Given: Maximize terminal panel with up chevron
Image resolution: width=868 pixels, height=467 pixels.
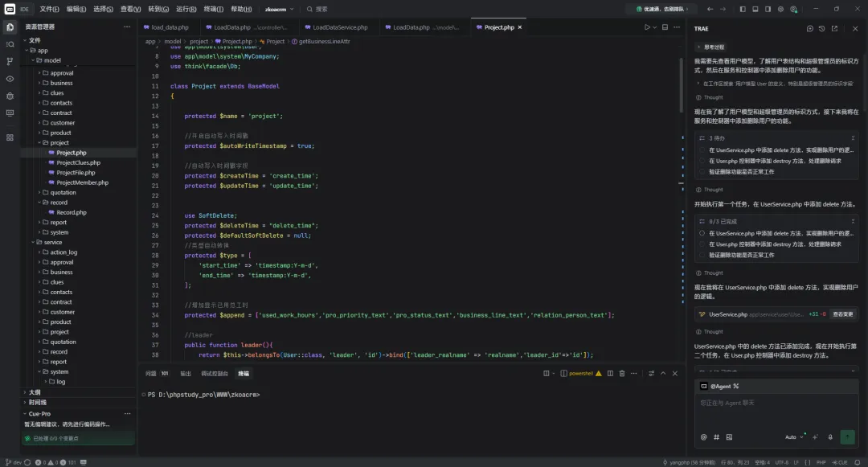Looking at the screenshot, I should (x=663, y=374).
